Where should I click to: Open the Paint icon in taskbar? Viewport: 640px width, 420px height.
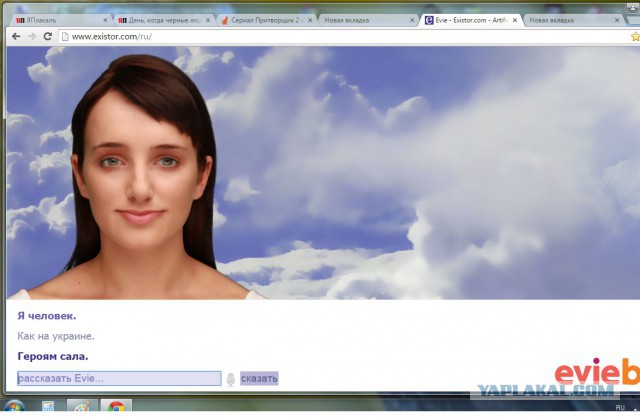pyautogui.click(x=82, y=408)
